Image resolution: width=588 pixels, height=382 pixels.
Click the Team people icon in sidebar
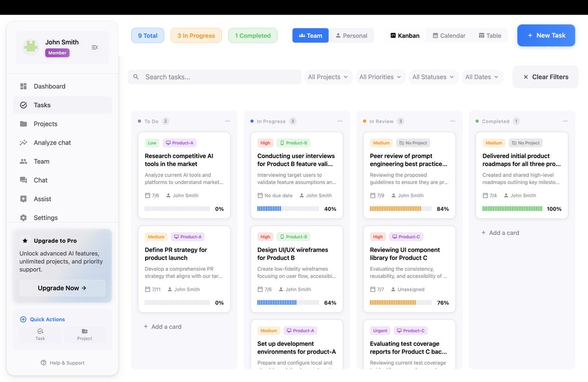(x=24, y=161)
